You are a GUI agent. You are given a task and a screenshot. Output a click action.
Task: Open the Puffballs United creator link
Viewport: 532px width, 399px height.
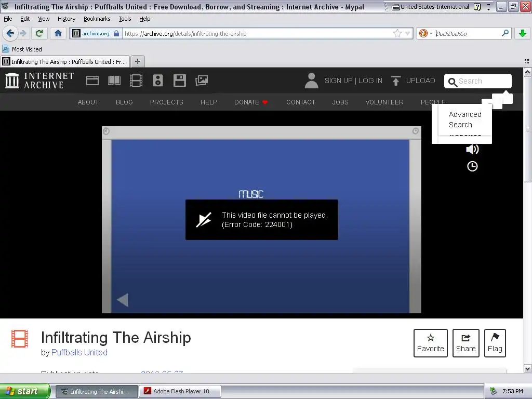pyautogui.click(x=79, y=353)
